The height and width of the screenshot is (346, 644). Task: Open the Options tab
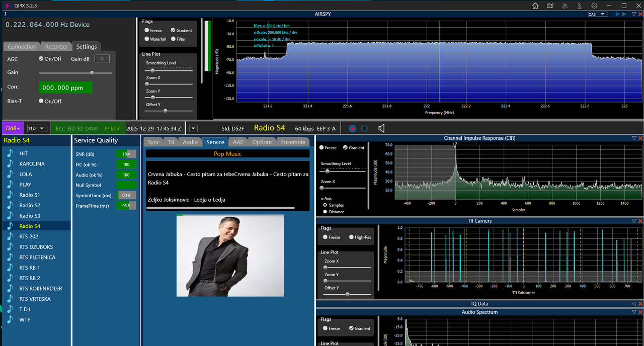262,142
